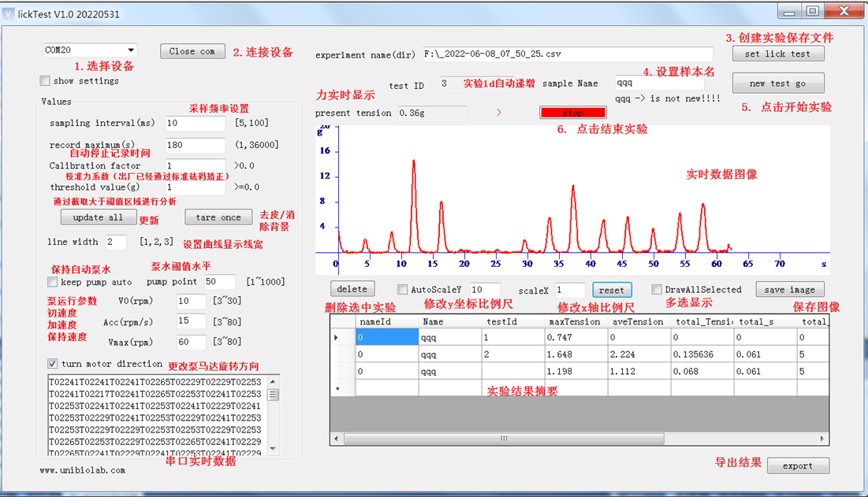Viewport: 868px width, 497px height.
Task: Select the Acc(rpm/s) input field
Action: (191, 321)
